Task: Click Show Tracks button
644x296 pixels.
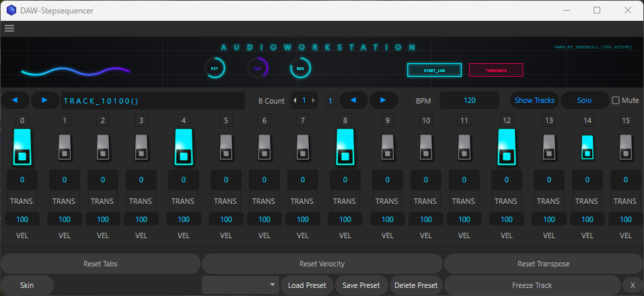Action: 534,100
